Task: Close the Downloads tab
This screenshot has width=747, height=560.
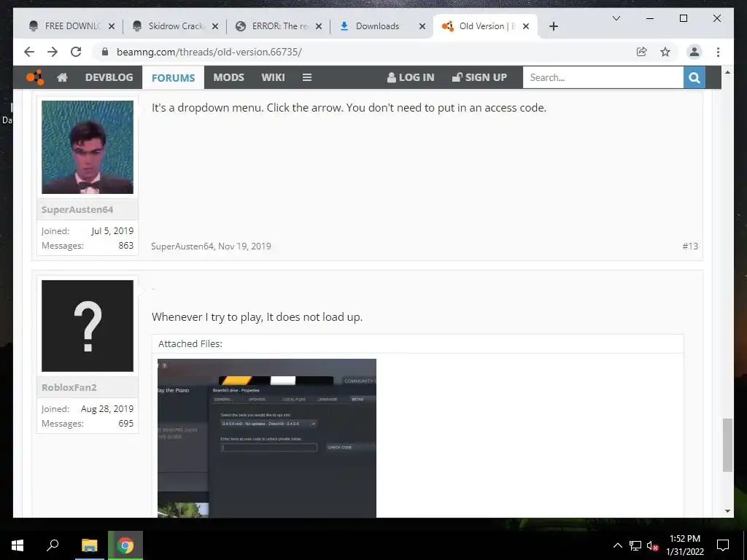Action: [422, 26]
